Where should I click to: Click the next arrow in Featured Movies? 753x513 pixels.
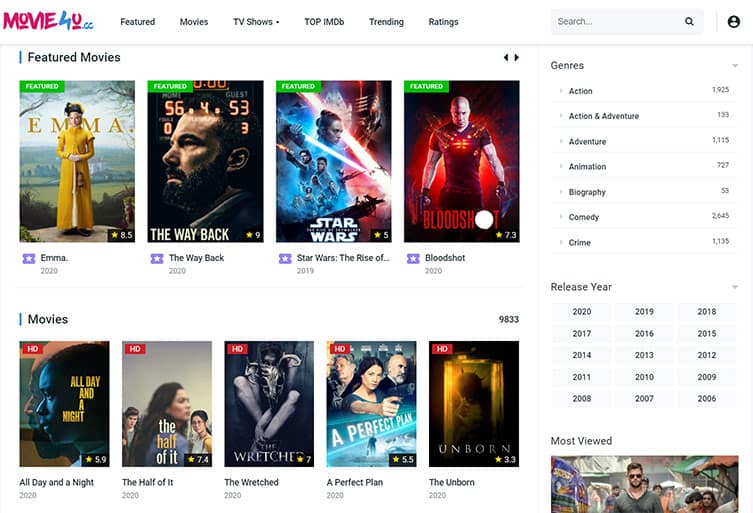pyautogui.click(x=517, y=57)
